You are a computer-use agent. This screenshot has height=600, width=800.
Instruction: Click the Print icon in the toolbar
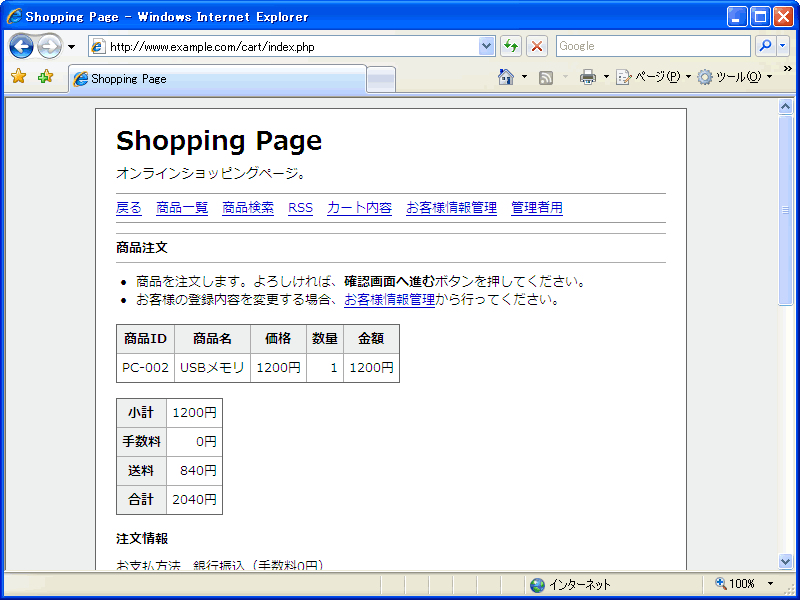pyautogui.click(x=588, y=77)
